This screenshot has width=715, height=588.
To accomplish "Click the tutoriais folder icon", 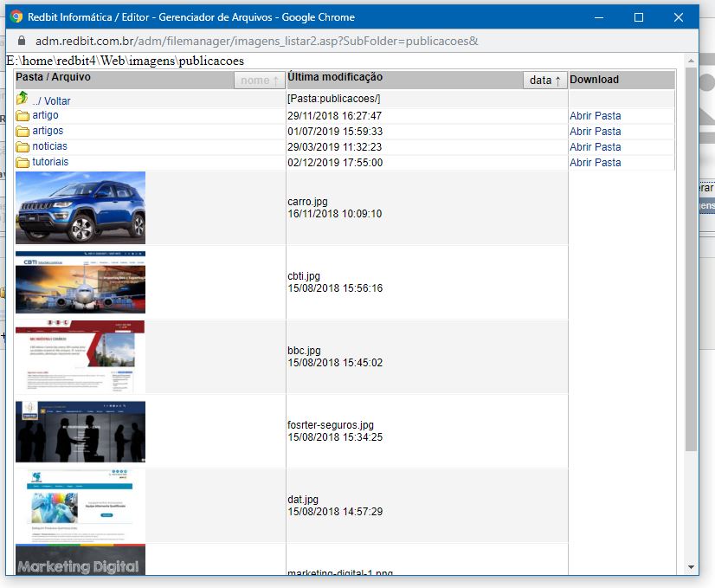I will tap(23, 163).
